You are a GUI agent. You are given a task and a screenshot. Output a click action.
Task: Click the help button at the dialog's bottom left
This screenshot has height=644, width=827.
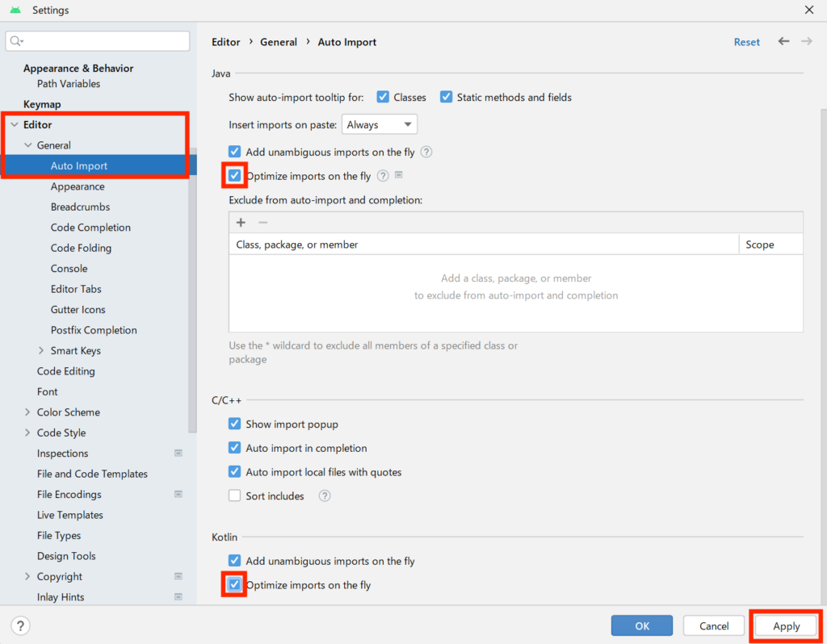coord(20,625)
